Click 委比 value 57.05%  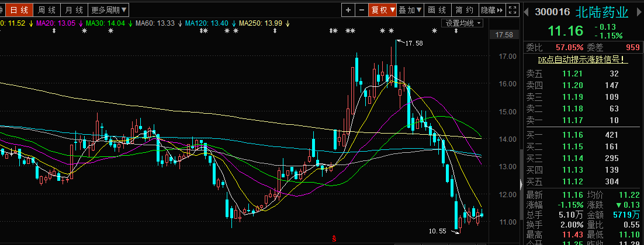pos(570,48)
